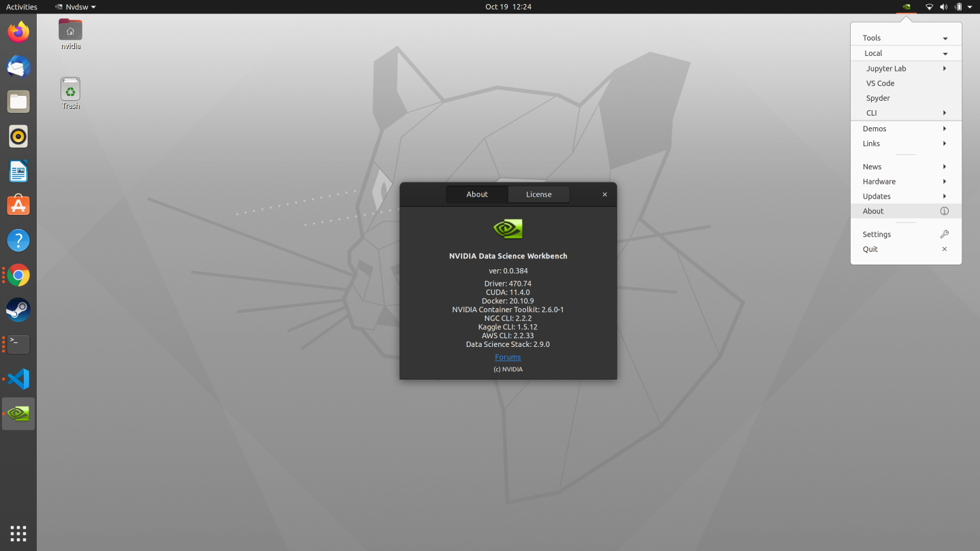Open the Trash desktop icon

click(70, 90)
